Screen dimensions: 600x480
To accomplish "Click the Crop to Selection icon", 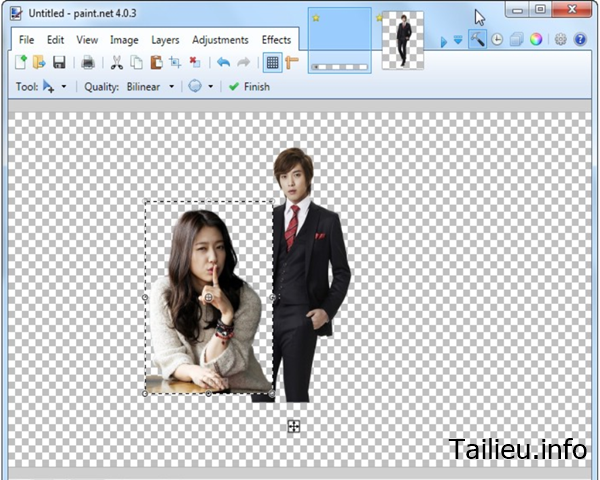I will [x=175, y=62].
